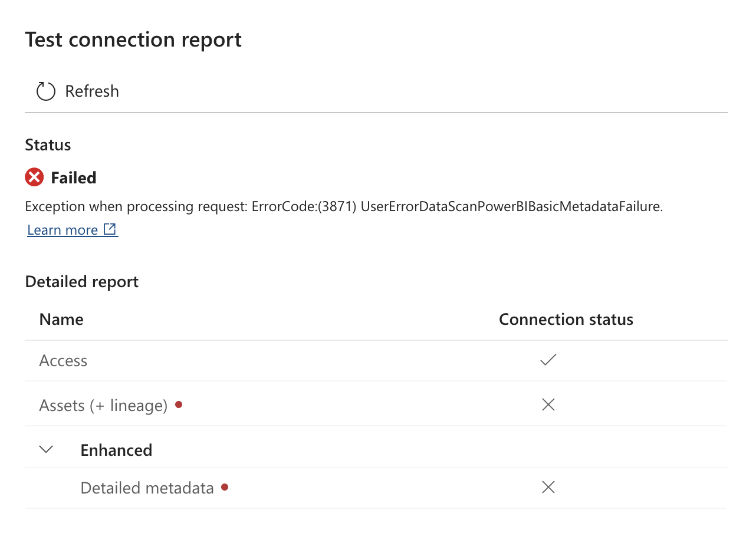Click the Test connection report title

[x=133, y=40]
